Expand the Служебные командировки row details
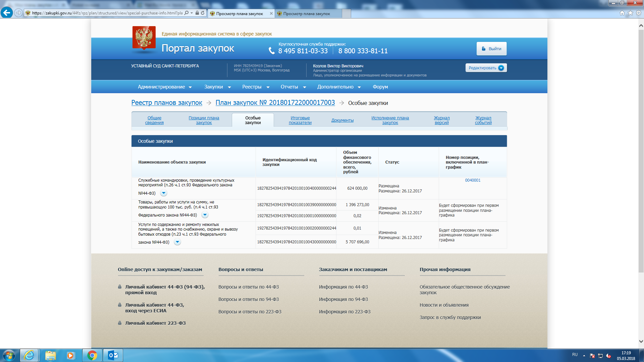 point(164,193)
